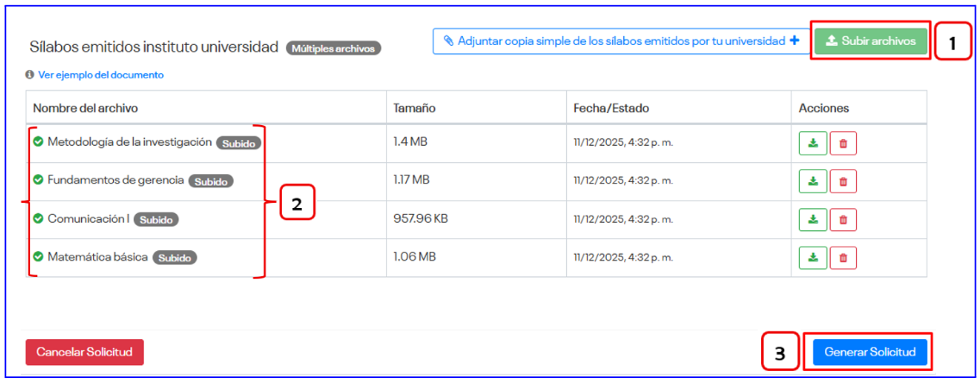This screenshot has width=980, height=384.
Task: Download the Metodología de la investigación file
Action: point(813,143)
